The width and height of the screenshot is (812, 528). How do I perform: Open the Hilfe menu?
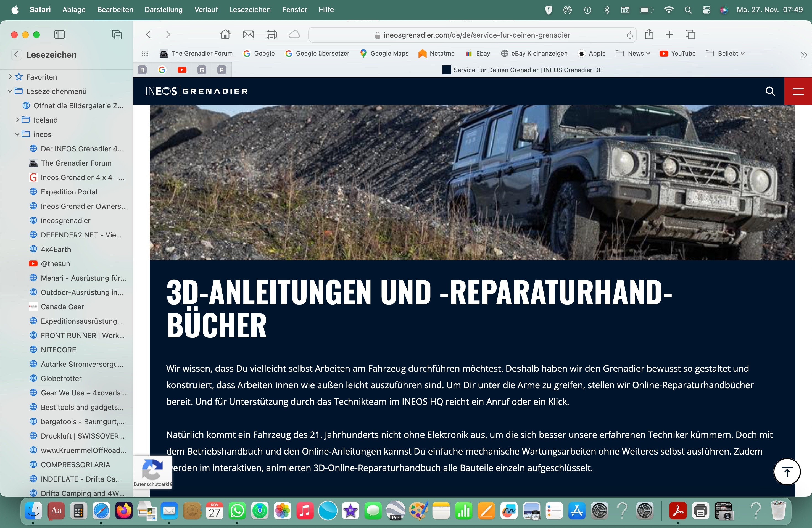coord(326,10)
